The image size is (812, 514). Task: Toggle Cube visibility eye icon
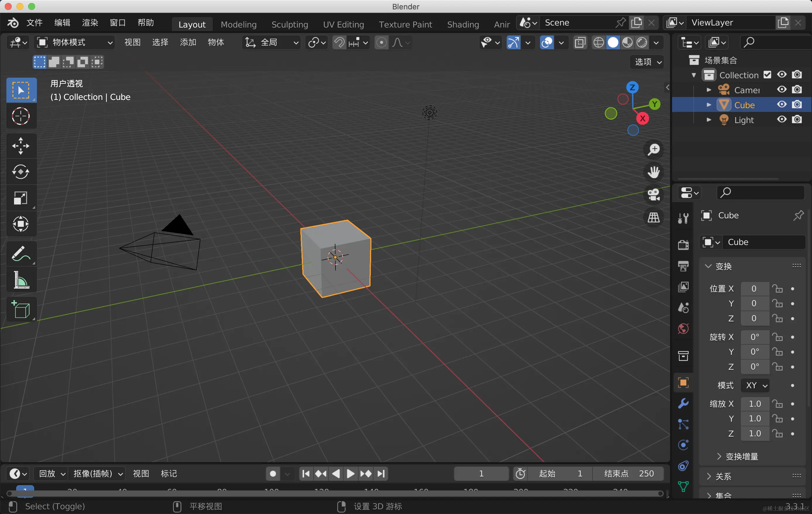tap(782, 105)
